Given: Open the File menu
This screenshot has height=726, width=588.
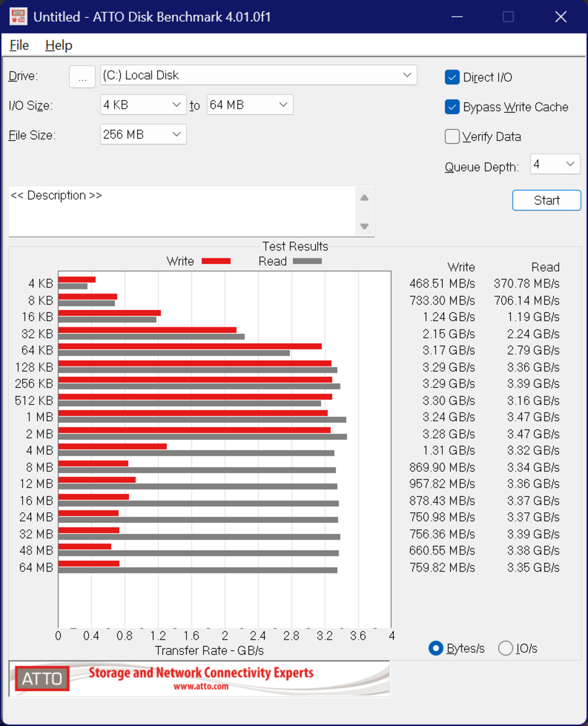Looking at the screenshot, I should coord(19,45).
